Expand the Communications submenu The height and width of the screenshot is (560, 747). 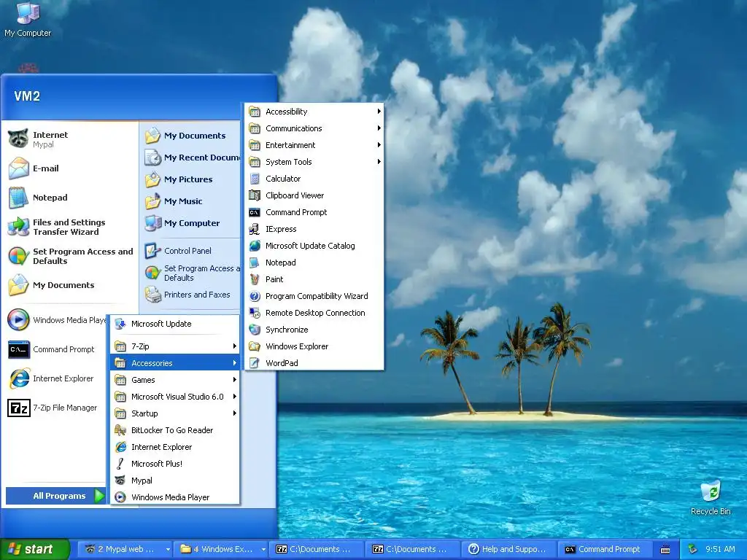314,128
